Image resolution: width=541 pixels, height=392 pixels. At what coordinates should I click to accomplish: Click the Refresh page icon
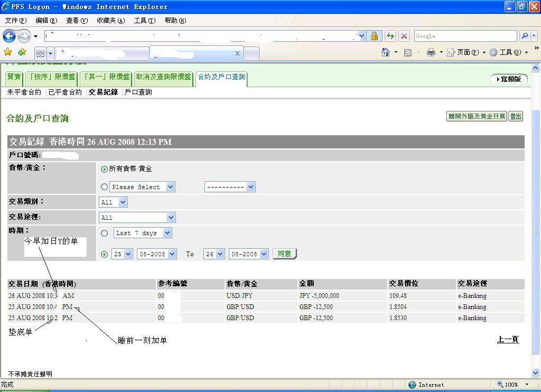point(390,36)
